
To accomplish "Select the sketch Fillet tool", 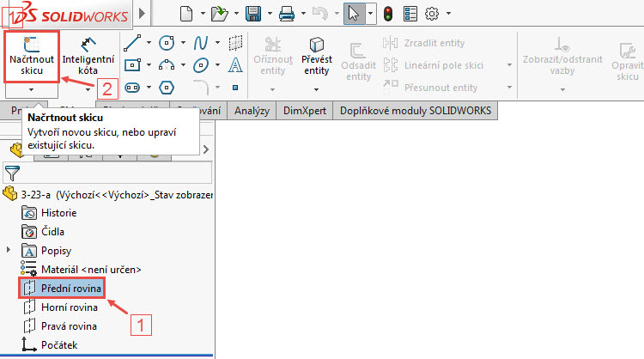I will point(201,87).
